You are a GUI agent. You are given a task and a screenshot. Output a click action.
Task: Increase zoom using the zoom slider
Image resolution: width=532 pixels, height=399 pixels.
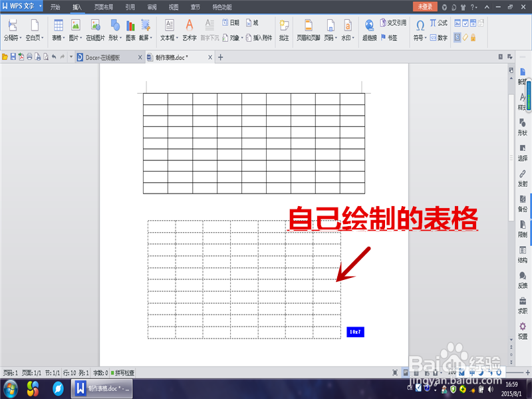527,372
